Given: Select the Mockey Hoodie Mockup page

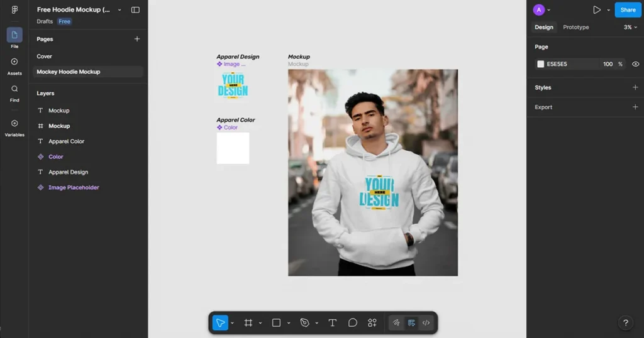Looking at the screenshot, I should tap(88, 72).
